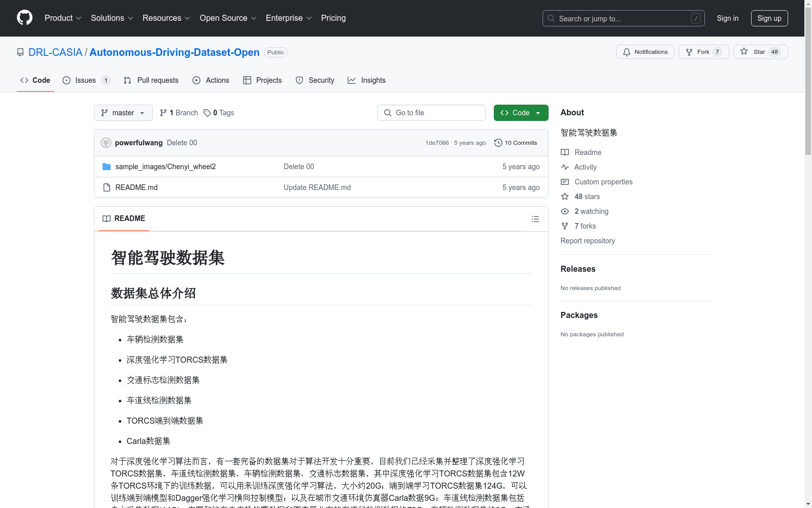Click the commit history clock icon
Image resolution: width=812 pixels, height=508 pixels.
[498, 143]
